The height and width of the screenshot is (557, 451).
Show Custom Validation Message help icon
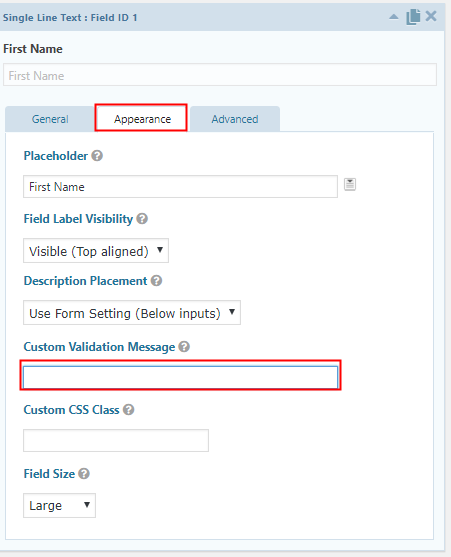tap(184, 346)
